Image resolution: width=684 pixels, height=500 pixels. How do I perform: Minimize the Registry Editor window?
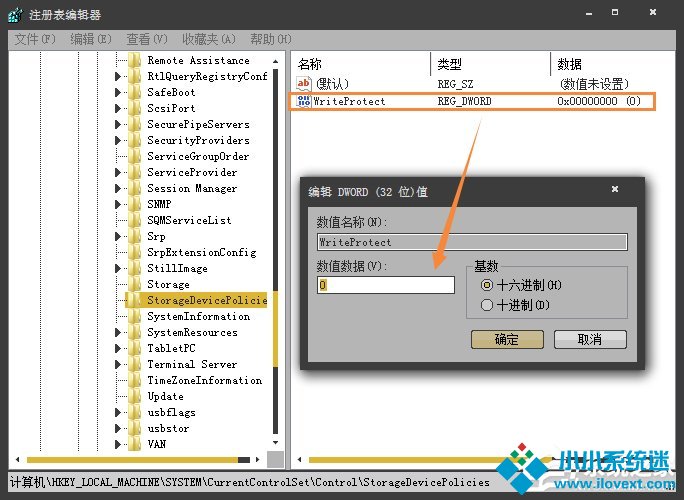(x=589, y=13)
